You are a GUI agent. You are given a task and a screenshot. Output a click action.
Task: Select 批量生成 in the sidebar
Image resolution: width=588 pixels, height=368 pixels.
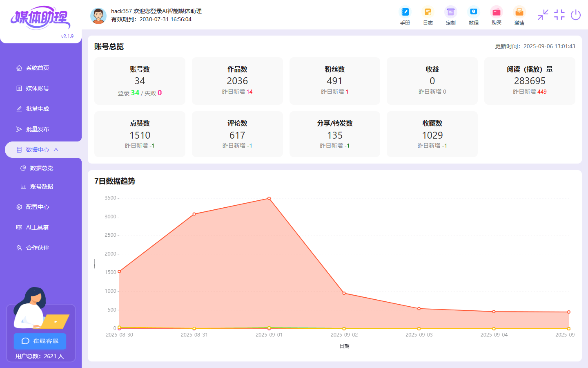[37, 109]
